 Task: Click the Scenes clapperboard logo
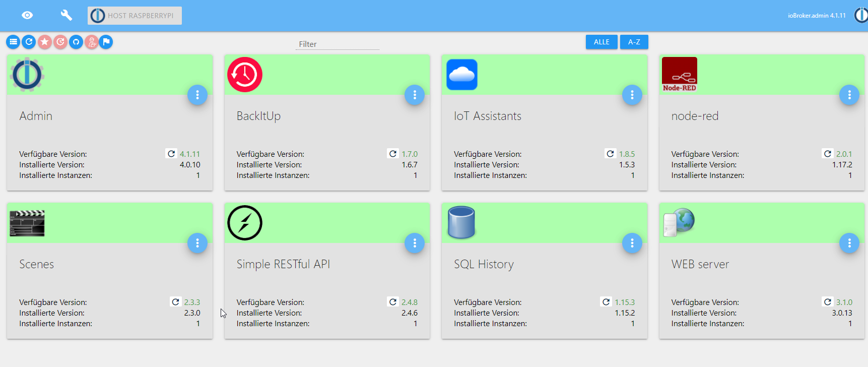[27, 223]
